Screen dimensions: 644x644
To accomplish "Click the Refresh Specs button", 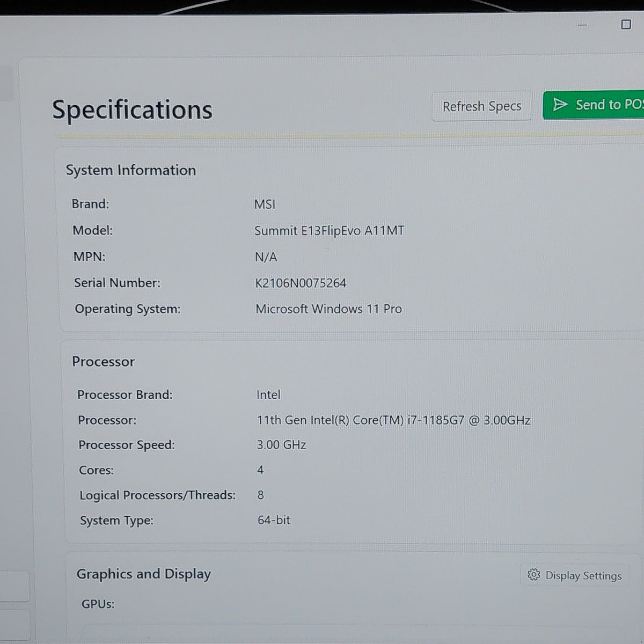I will (481, 106).
